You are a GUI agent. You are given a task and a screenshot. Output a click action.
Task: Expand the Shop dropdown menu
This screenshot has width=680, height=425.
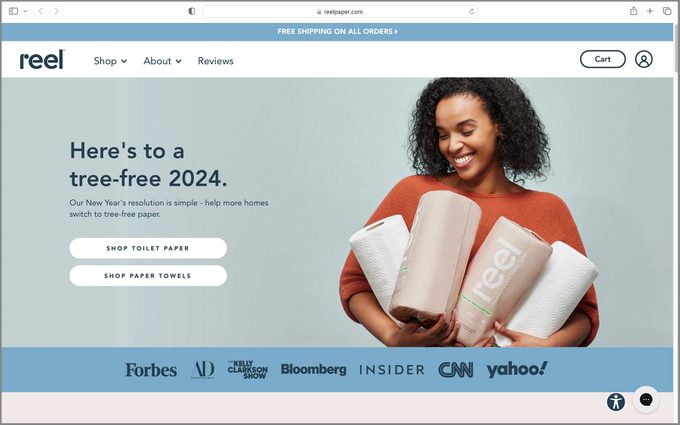pos(110,61)
